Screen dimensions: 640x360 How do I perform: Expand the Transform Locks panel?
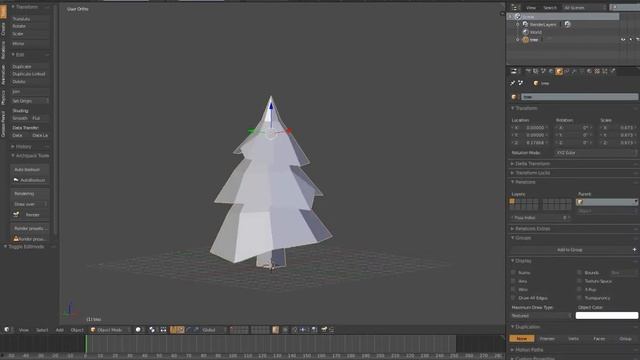click(x=532, y=173)
